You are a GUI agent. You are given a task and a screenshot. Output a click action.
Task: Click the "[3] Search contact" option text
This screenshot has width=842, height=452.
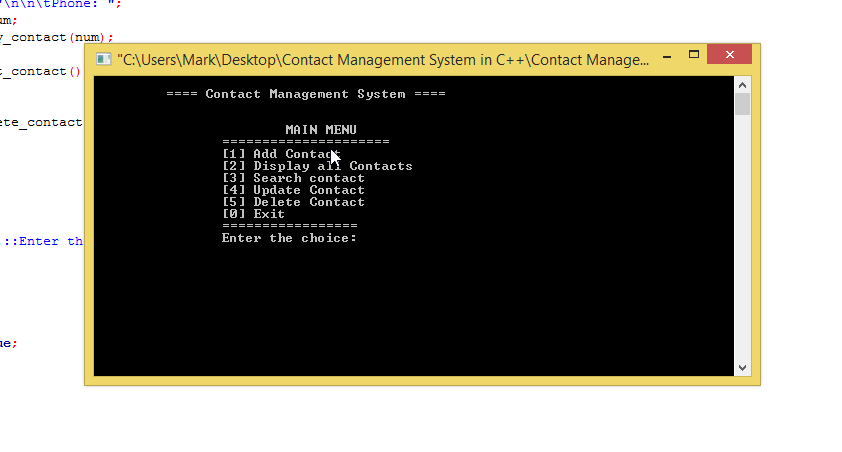click(x=293, y=178)
